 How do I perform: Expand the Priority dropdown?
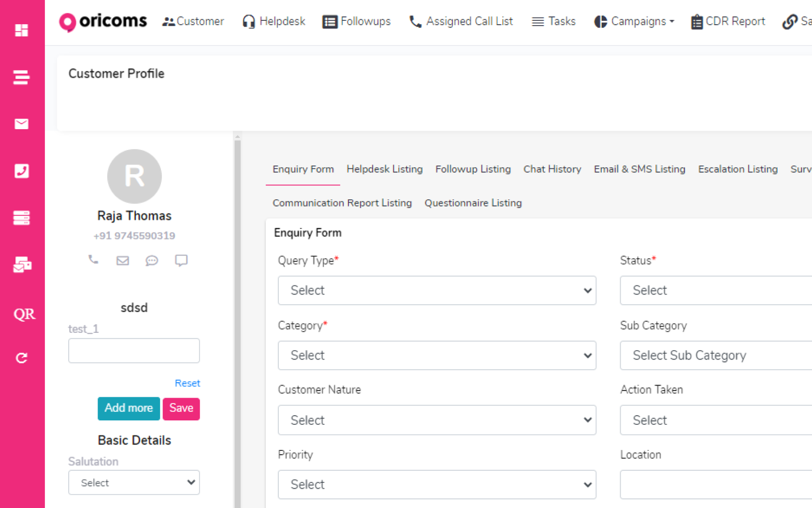pos(436,484)
